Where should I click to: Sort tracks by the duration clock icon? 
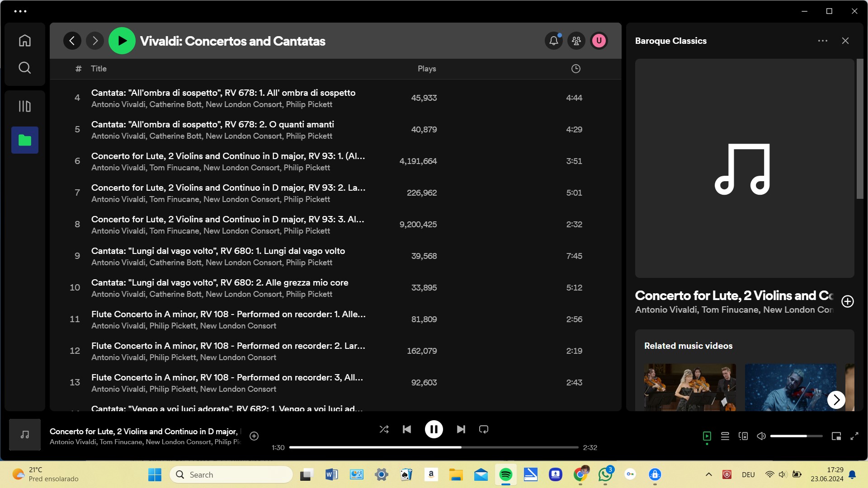pyautogui.click(x=576, y=69)
